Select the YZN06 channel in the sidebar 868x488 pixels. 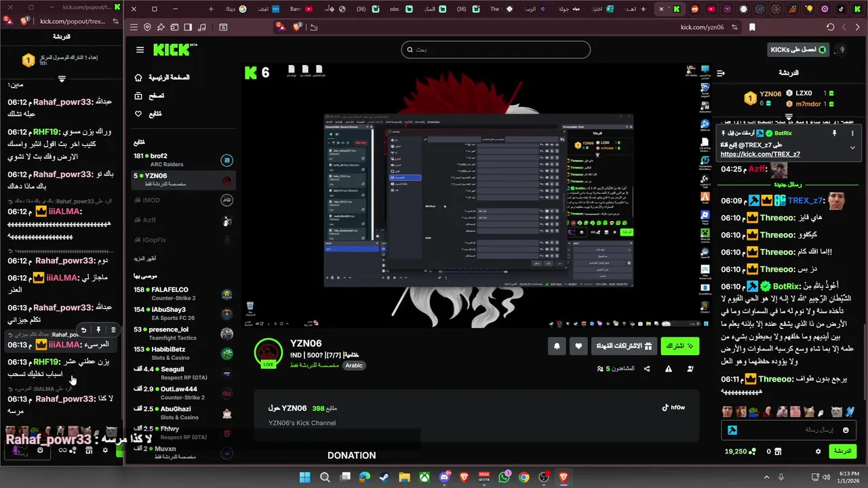[x=183, y=180]
